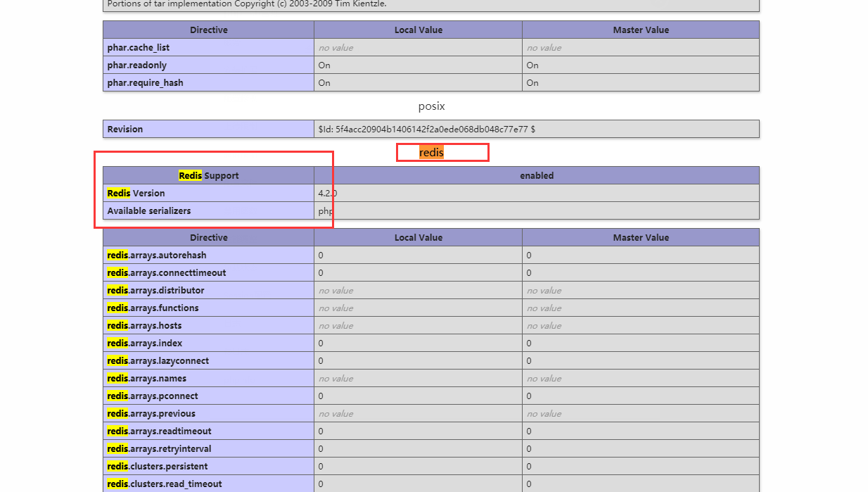
Task: Select the "0" master value of redis.arrays.autorehash
Action: point(529,256)
